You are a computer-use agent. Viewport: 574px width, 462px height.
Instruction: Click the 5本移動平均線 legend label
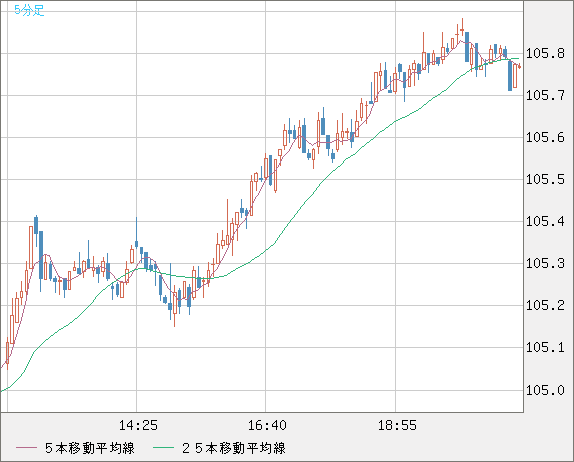(x=90, y=448)
